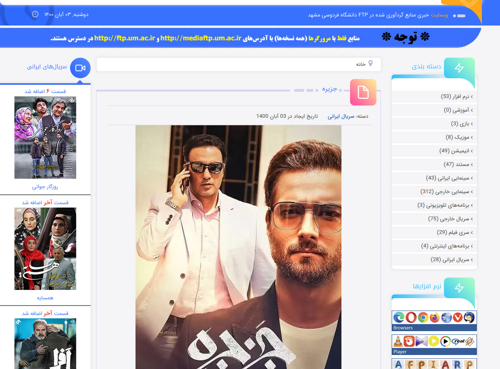Viewport: 500px width, 369px height.
Task: Click the سریال‌های ایرانی sidebar heading
Action: pos(47,67)
